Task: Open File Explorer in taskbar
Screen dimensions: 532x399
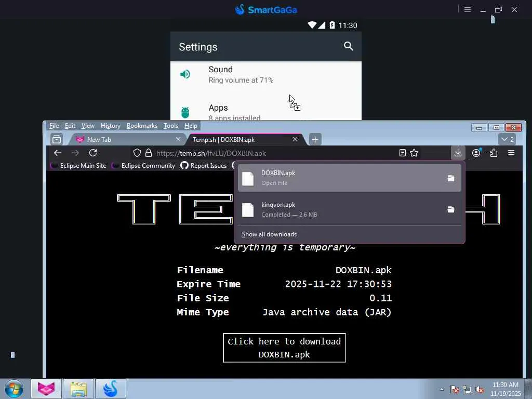Action: (x=79, y=389)
